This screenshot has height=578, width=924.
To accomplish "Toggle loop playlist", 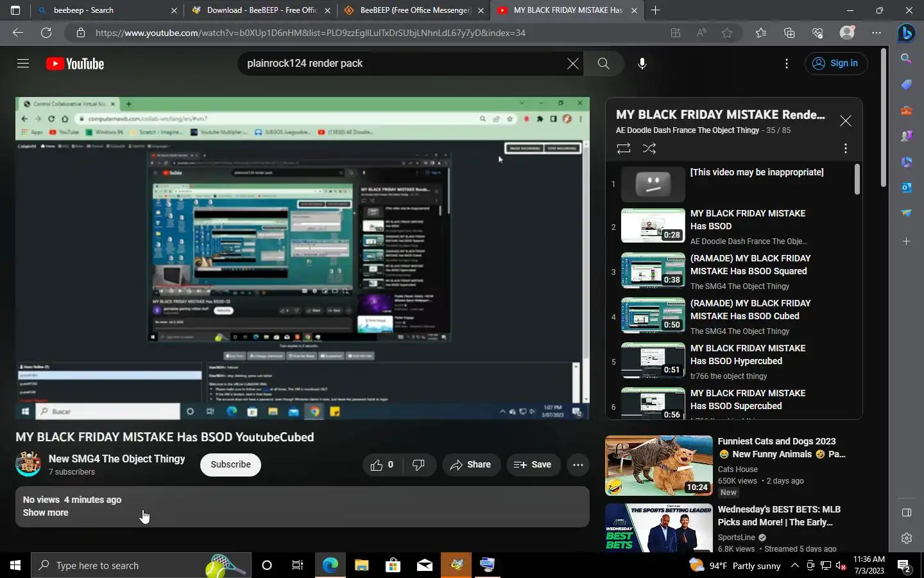I will click(x=623, y=148).
